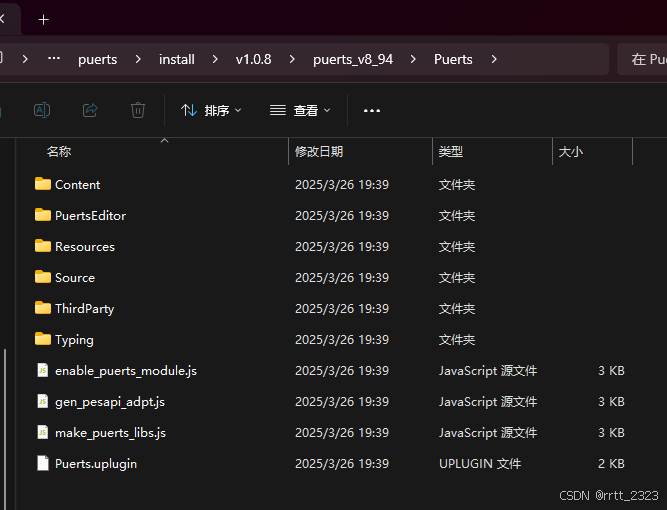
Task: Navigate to puerts breadcrumb folder
Action: pyautogui.click(x=97, y=59)
